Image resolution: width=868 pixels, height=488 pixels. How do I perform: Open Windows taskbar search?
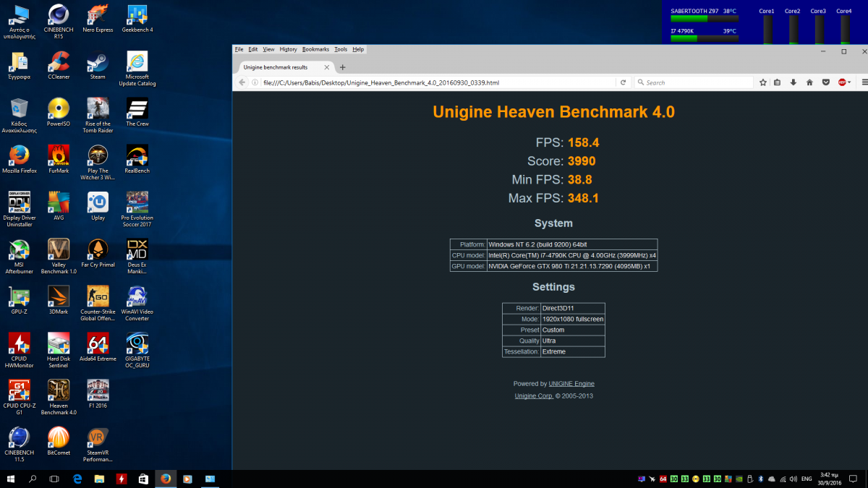pyautogui.click(x=33, y=479)
